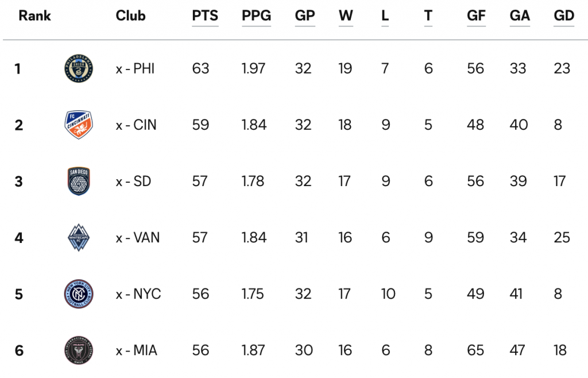Viewport: 588px width, 378px height.
Task: Click the Vancouver Whitecaps crest
Action: [x=79, y=237]
